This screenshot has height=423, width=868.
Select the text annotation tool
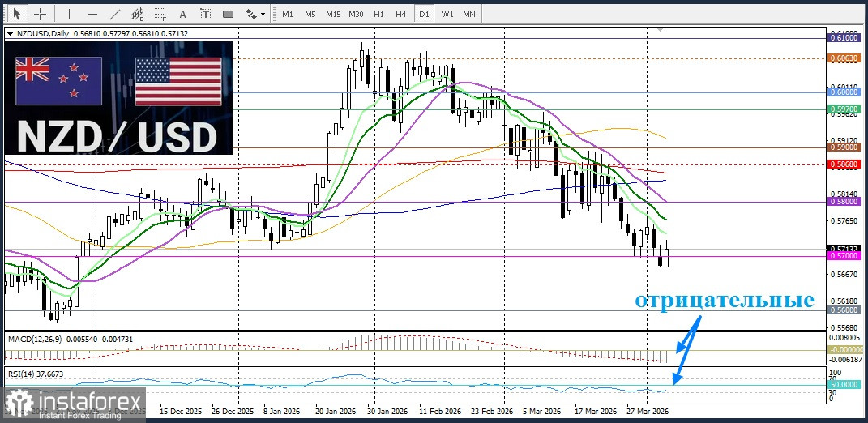point(182,14)
